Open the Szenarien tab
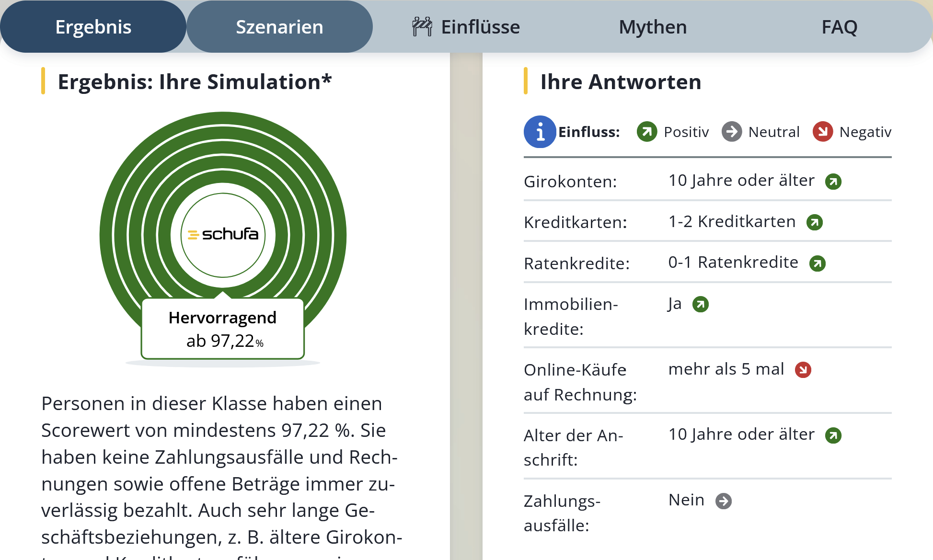Viewport: 933px width, 560px height. (x=279, y=27)
